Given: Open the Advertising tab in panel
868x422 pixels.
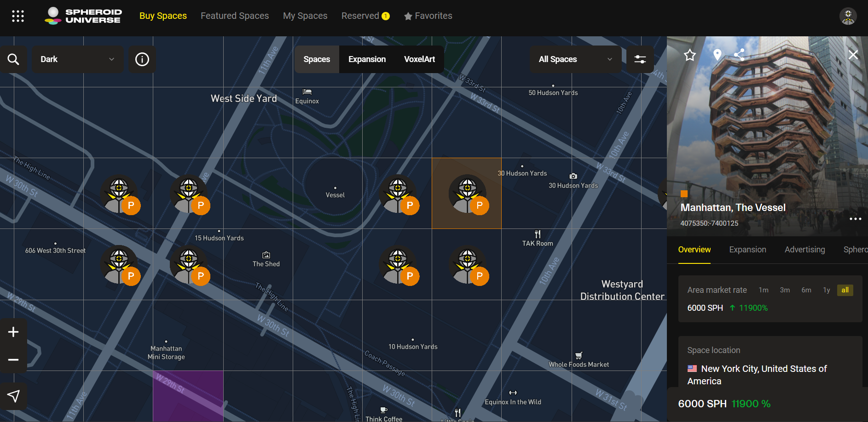Looking at the screenshot, I should (804, 250).
